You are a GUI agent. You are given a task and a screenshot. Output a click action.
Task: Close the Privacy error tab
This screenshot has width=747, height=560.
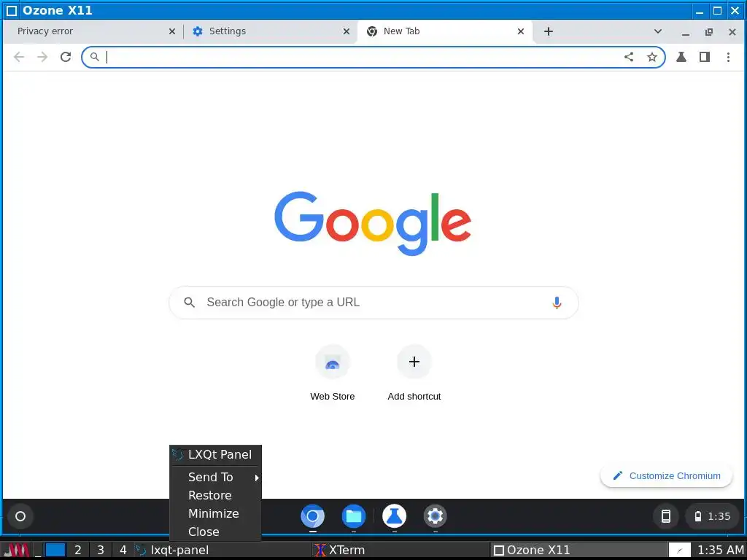(x=172, y=31)
